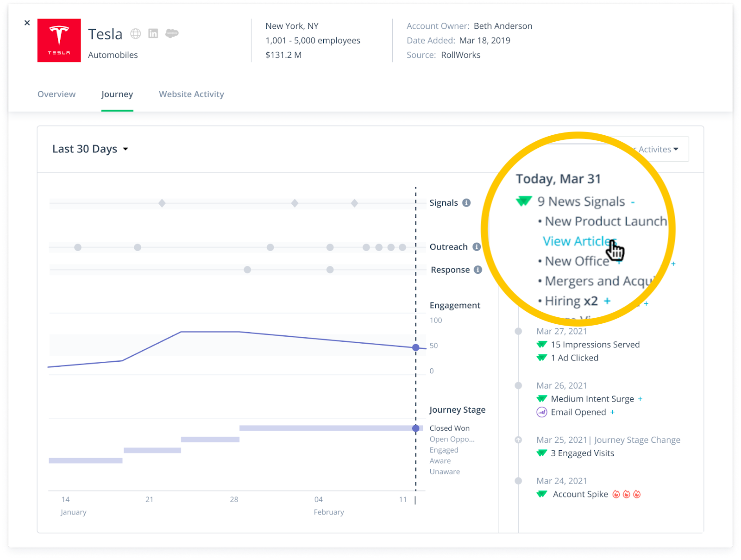Screen dimensions: 741x560
Task: Click the Outreach info icon
Action: coord(477,247)
